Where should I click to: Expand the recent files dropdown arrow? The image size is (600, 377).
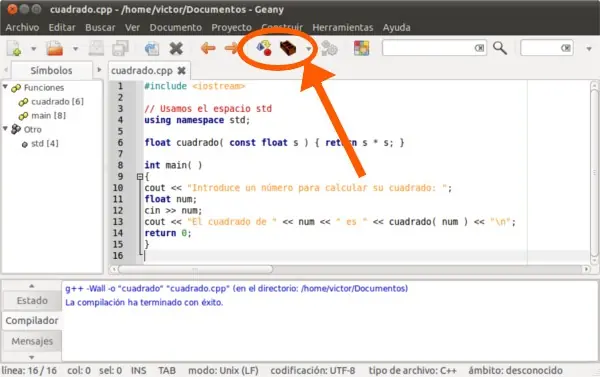click(75, 49)
